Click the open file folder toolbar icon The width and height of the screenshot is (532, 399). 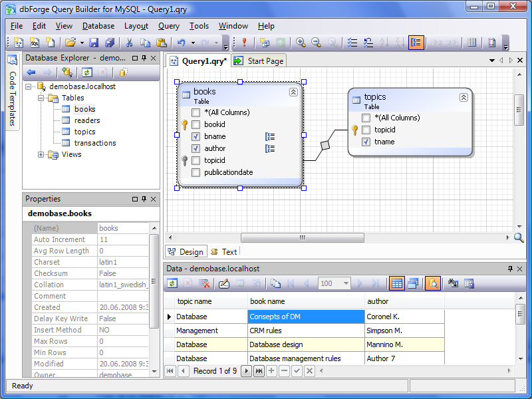tap(70, 43)
